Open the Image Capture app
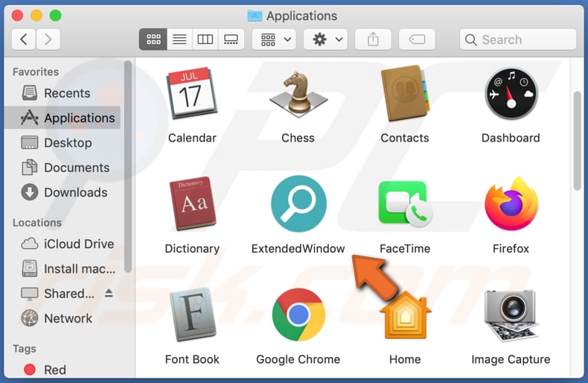588x383 pixels. (x=511, y=315)
